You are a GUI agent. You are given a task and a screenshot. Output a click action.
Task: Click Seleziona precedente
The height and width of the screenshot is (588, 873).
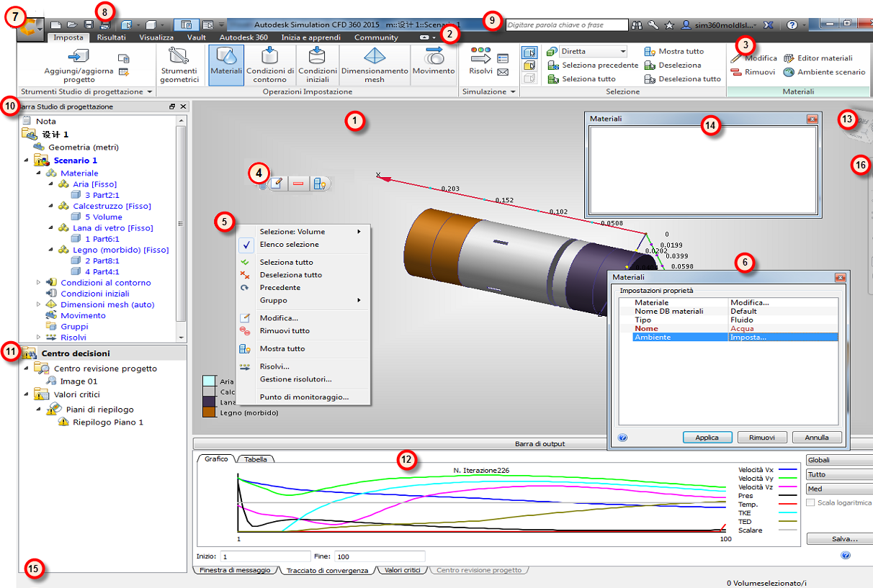[592, 65]
